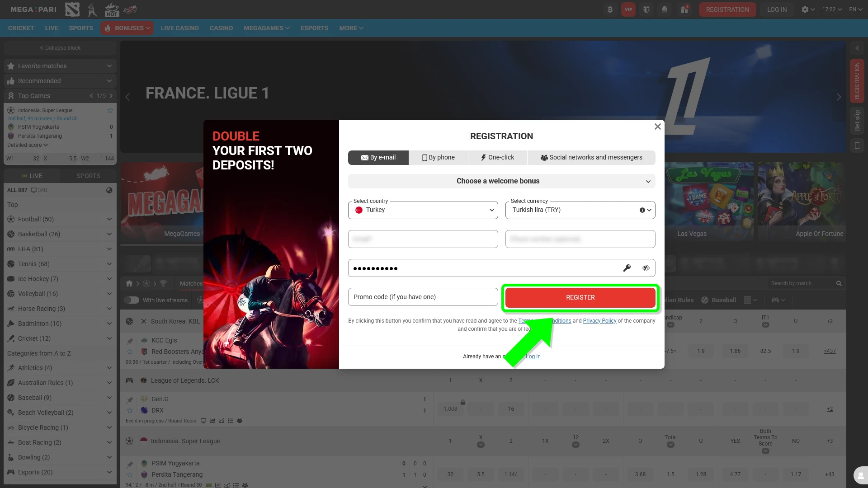Viewport: 868px width, 488px height.
Task: Open the VIP icon in top bar
Action: coord(628,9)
